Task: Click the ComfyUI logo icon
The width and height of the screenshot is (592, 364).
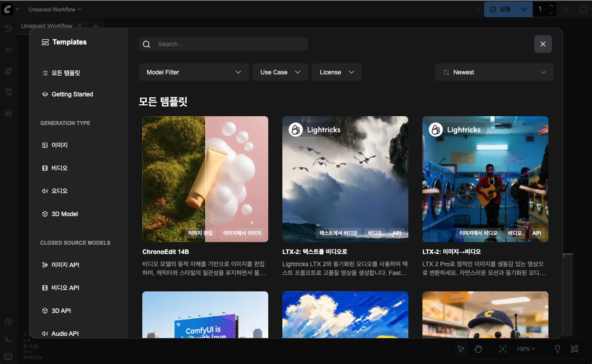Action: tap(7, 9)
